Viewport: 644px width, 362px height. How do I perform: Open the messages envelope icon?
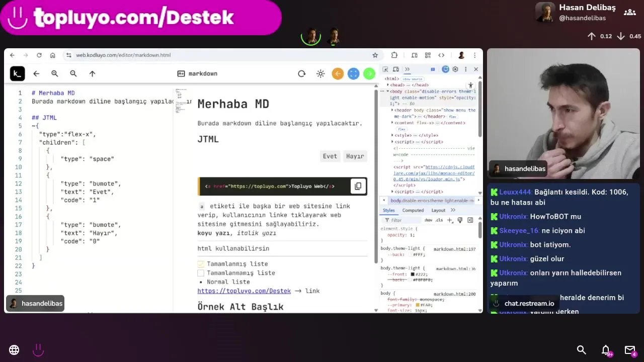click(630, 350)
